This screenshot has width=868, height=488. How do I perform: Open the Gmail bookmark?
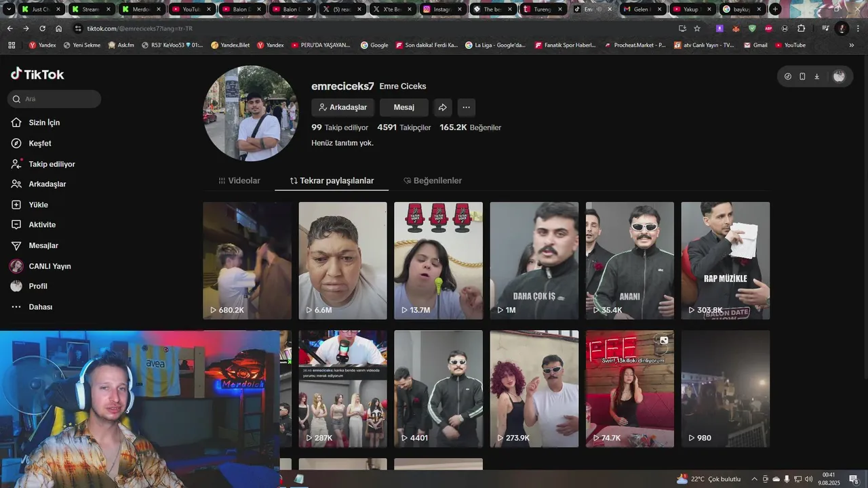tap(755, 45)
